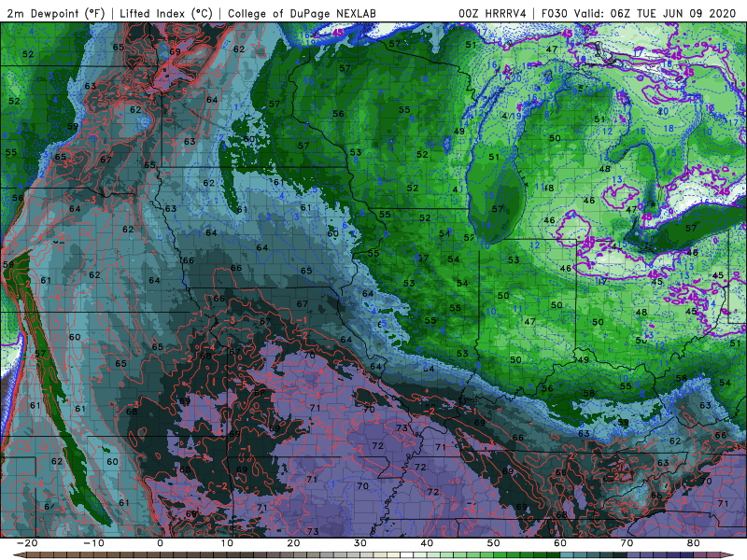This screenshot has height=560, width=747.
Task: Click the 70 label on the color scale
Action: pyautogui.click(x=627, y=543)
